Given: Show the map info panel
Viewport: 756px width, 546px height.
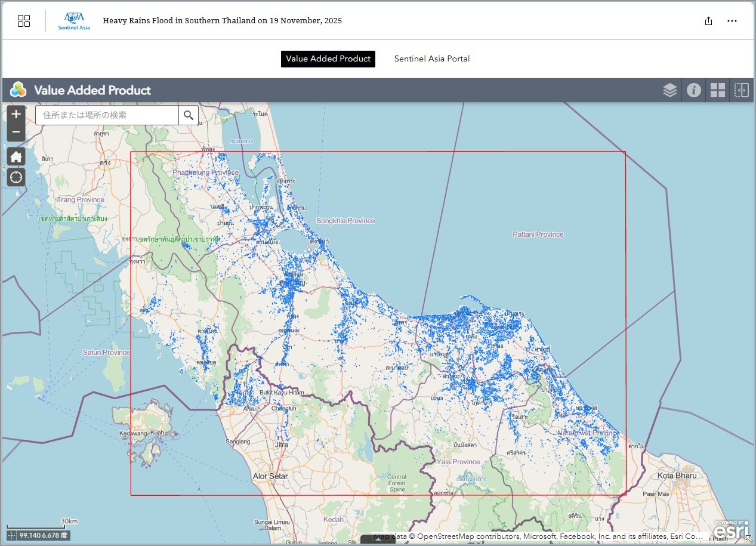Looking at the screenshot, I should [x=693, y=90].
